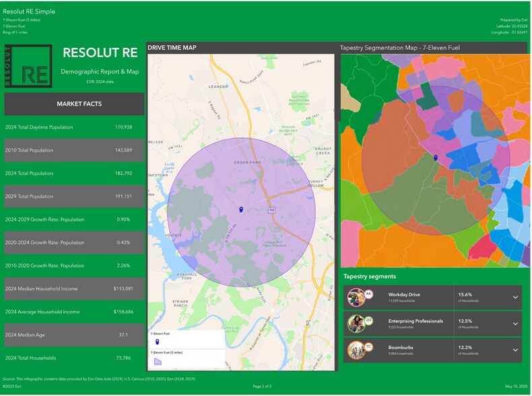Select the 2010 Total Population row
The height and width of the screenshot is (396, 532).
[x=74, y=150]
